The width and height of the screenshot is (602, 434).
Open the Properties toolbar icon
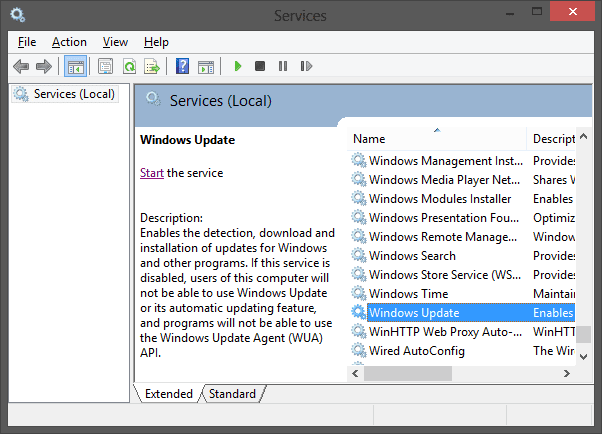[x=105, y=66]
